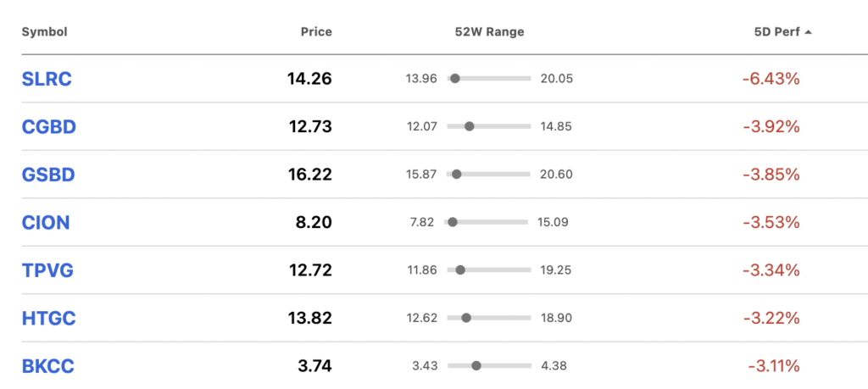868x389 pixels.
Task: Open the HTGC ticker link
Action: click(48, 318)
